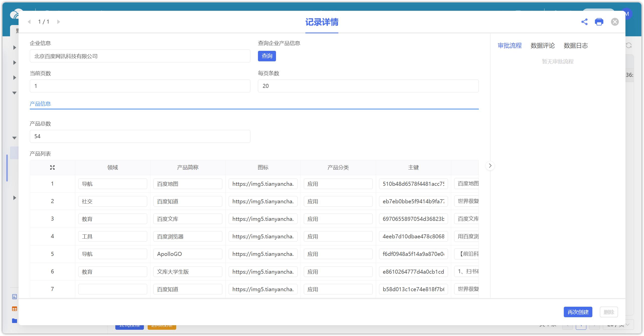Switch to the 数据评论 tab
Viewport: 644px width, 336px height.
click(543, 46)
